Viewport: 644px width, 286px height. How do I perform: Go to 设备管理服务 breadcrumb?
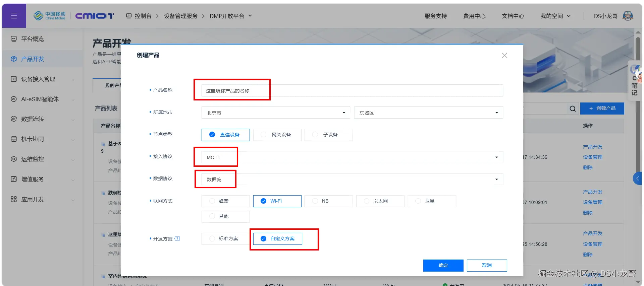(181, 16)
